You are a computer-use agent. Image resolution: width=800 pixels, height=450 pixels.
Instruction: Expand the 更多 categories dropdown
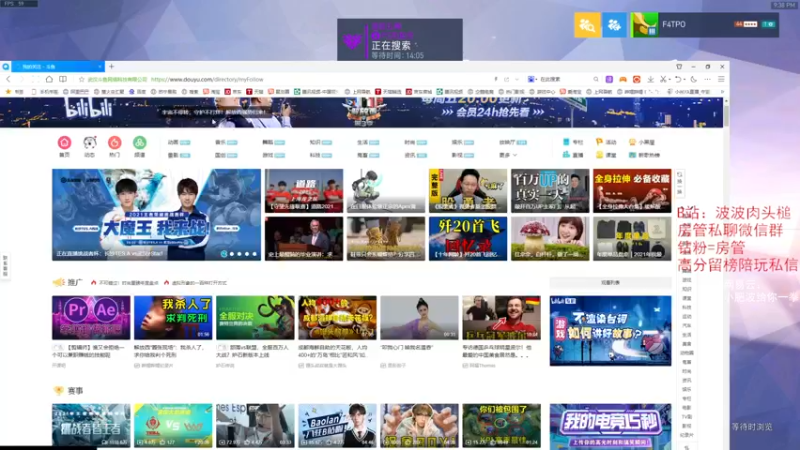coord(508,155)
